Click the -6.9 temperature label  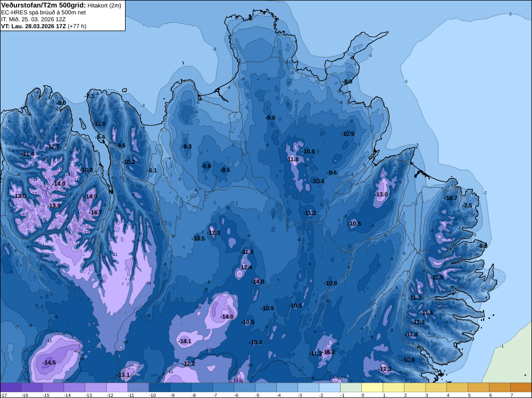click(x=483, y=246)
